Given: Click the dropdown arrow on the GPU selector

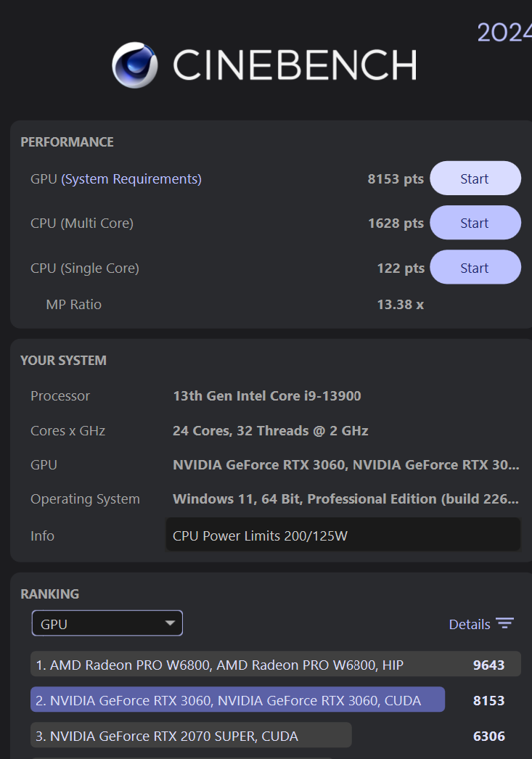Looking at the screenshot, I should coord(169,623).
